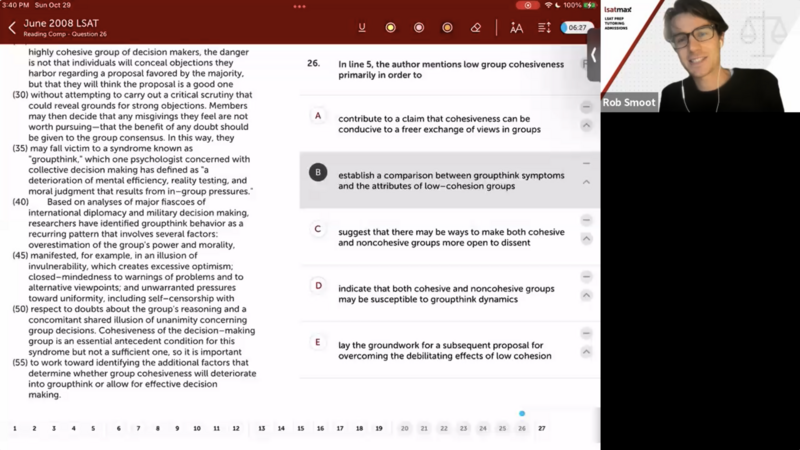Select the yellow highlighter tool
The width and height of the screenshot is (800, 450).
tap(390, 28)
